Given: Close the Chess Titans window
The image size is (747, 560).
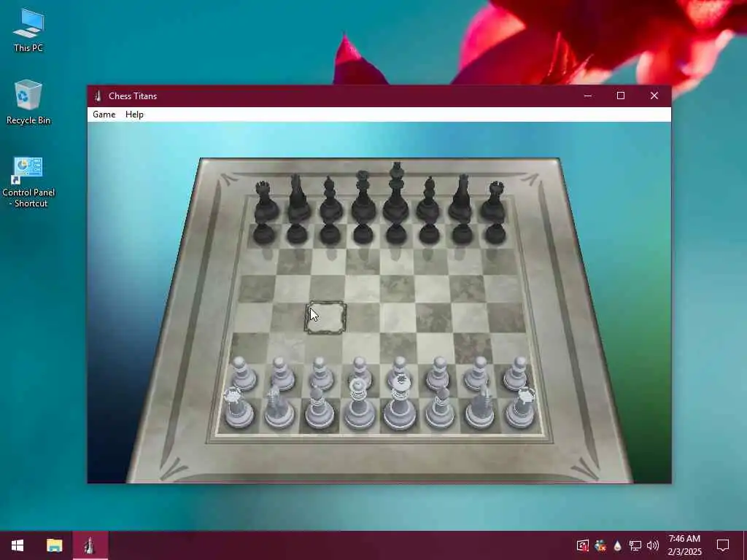Looking at the screenshot, I should [x=654, y=96].
